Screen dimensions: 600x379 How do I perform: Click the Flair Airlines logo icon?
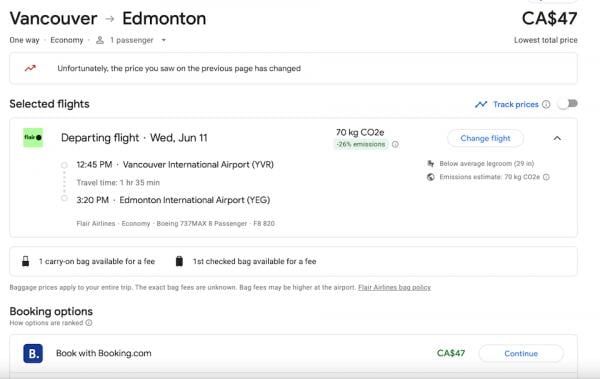click(x=33, y=138)
